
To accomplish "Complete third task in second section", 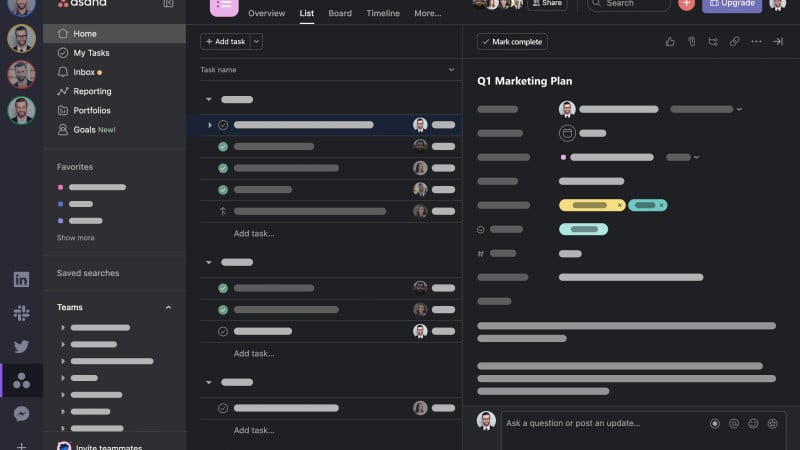I will point(223,331).
